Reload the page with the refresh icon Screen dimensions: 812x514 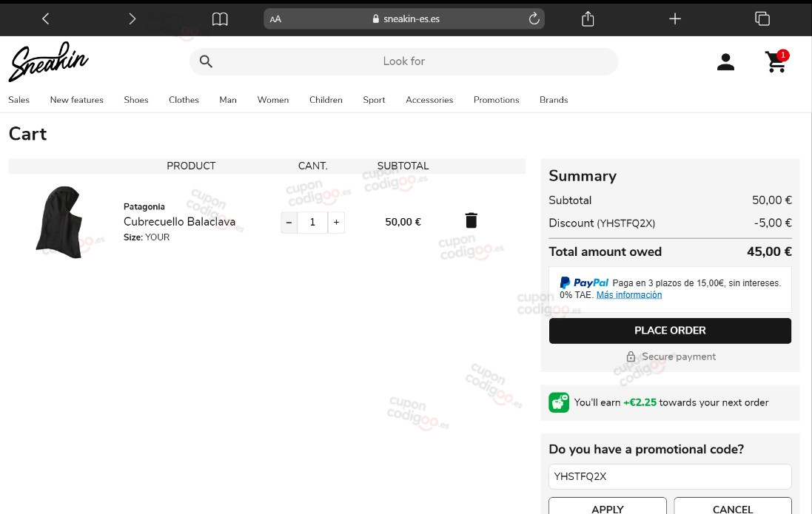click(534, 19)
